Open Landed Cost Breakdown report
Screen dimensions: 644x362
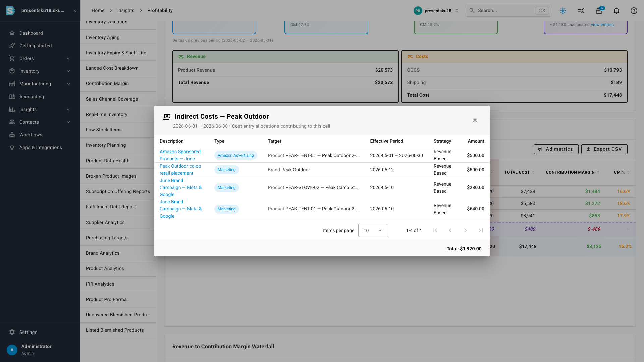(118, 68)
